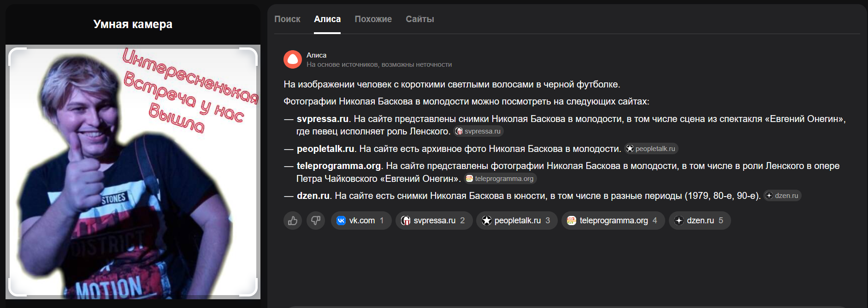Open the svpressa.ru 2 source chip

434,221
